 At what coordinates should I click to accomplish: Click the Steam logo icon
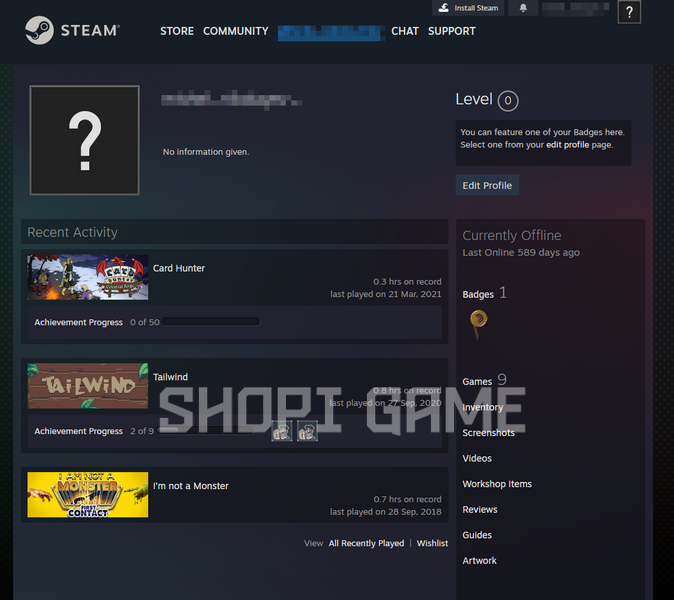(x=39, y=31)
